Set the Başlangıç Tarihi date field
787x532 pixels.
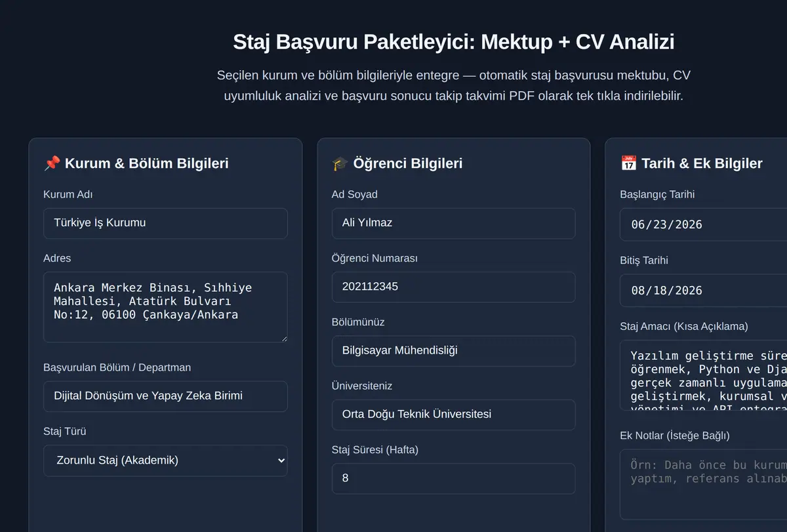click(703, 224)
